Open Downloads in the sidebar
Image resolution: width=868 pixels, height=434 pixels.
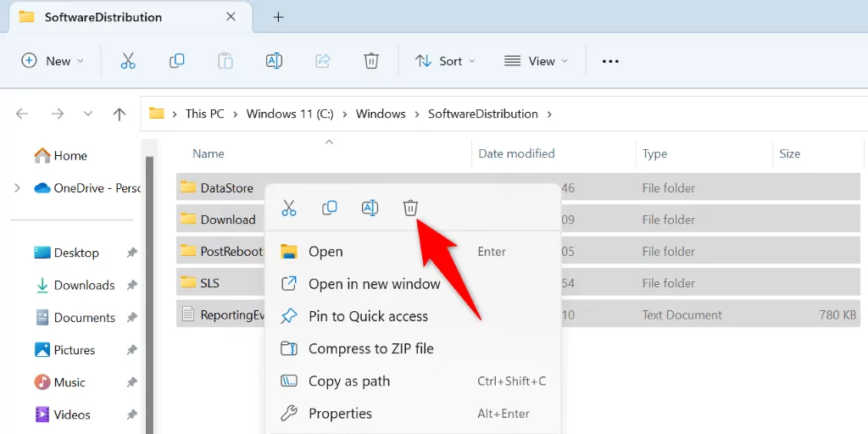84,286
